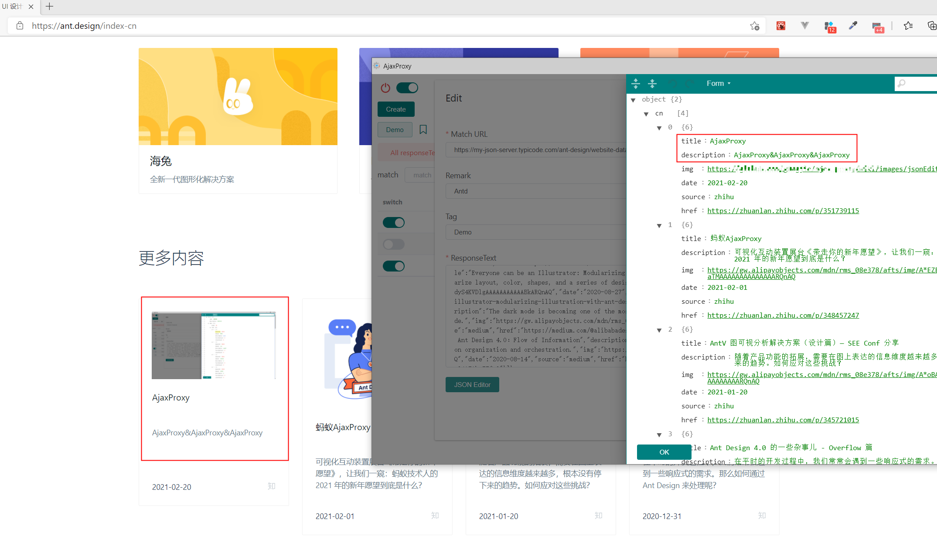Click the address bar URL ant.design/index-cn

84,26
